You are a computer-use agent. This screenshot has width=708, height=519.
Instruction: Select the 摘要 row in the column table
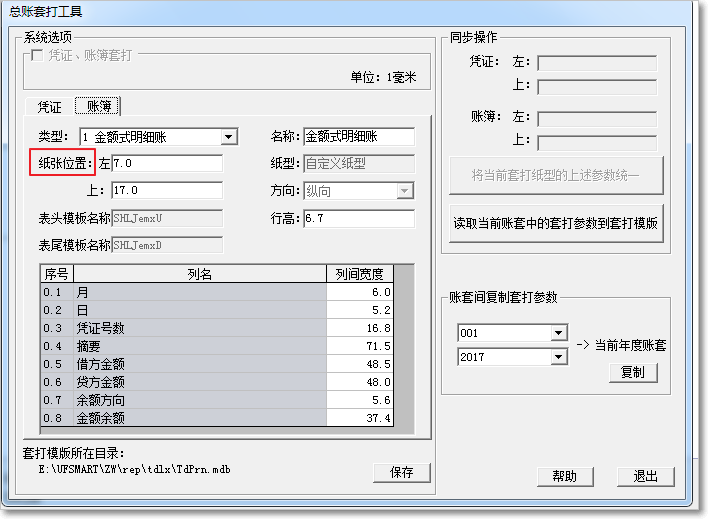[x=200, y=346]
